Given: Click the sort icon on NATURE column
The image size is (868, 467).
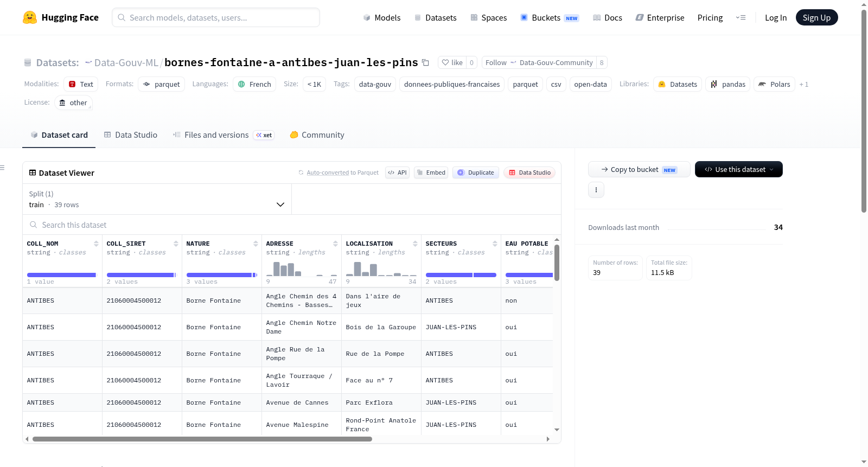Looking at the screenshot, I should [x=256, y=244].
